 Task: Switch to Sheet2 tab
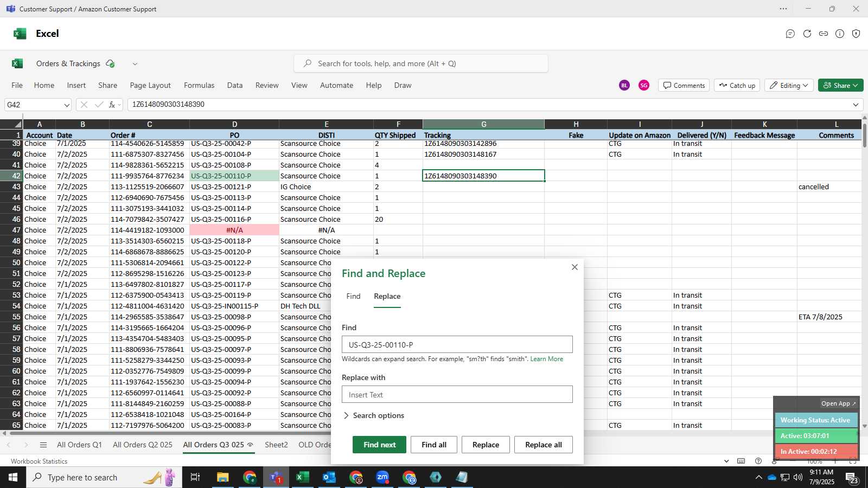[x=276, y=445]
